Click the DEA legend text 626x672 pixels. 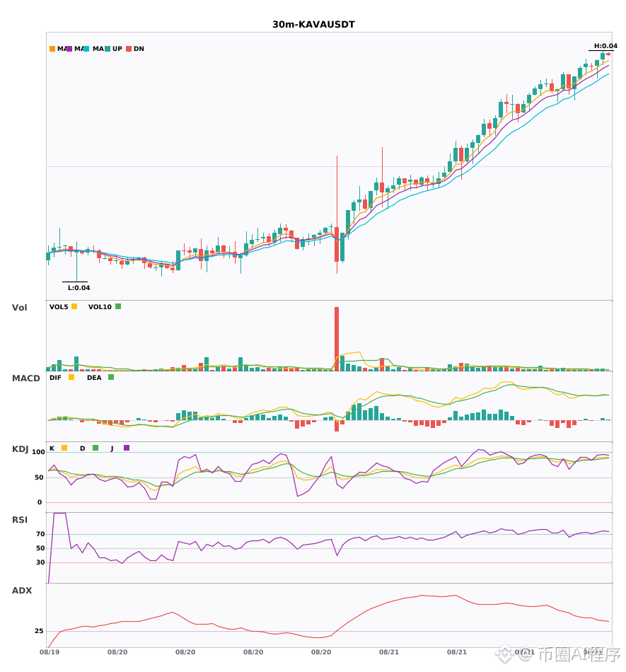coord(94,378)
